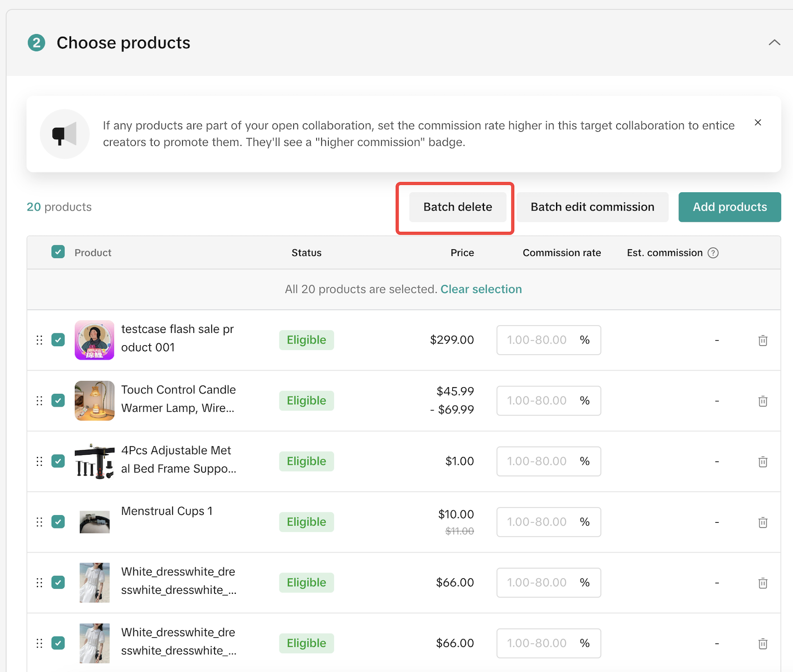The width and height of the screenshot is (793, 672).
Task: Delete testcase flash sale product with trash icon
Action: pos(762,340)
